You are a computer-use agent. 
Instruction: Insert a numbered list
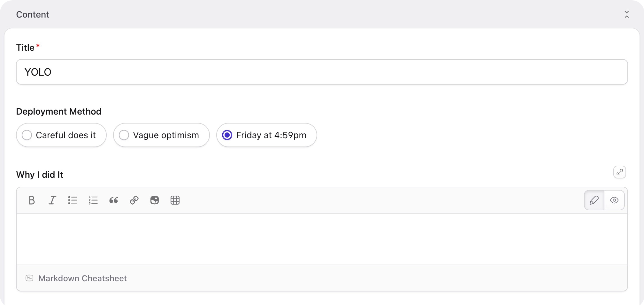[93, 200]
